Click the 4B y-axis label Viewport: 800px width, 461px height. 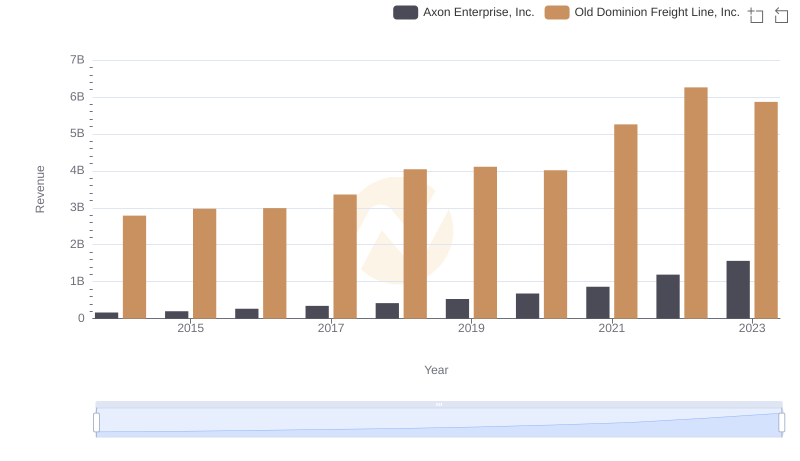[x=77, y=170]
